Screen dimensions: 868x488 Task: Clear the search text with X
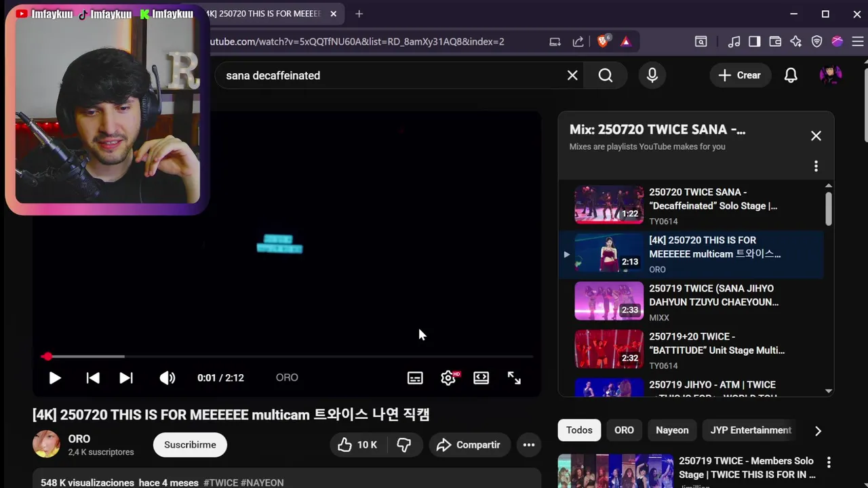pyautogui.click(x=572, y=75)
